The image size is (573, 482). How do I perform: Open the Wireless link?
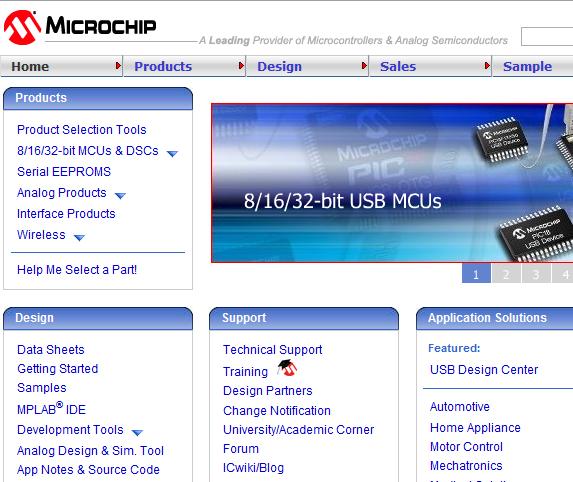pyautogui.click(x=41, y=235)
